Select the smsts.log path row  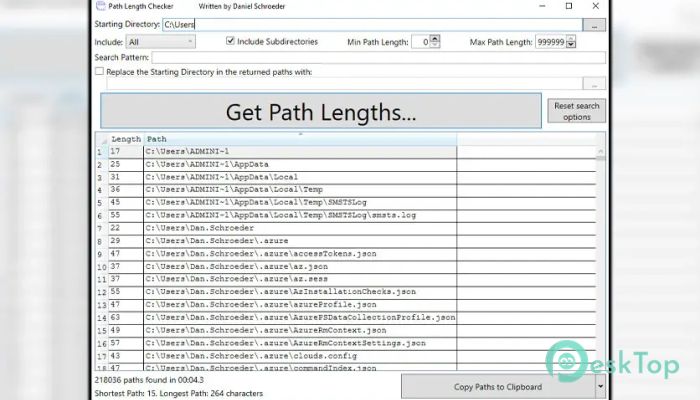point(300,216)
